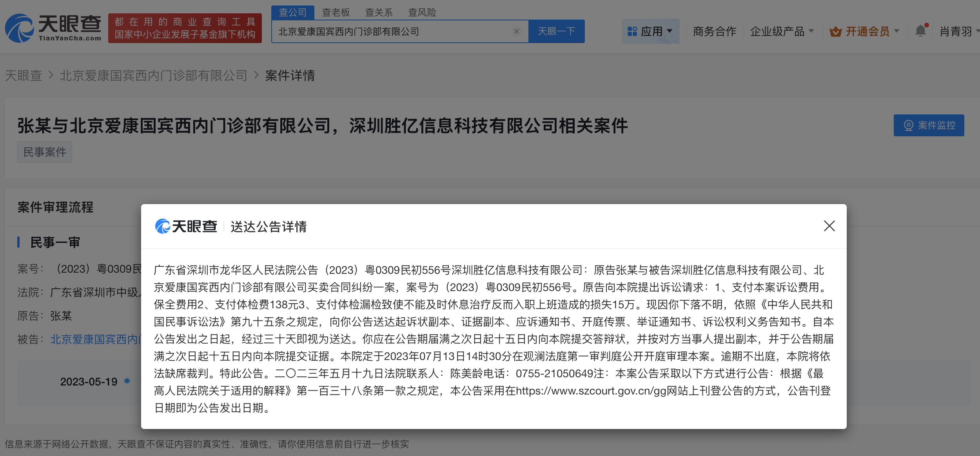This screenshot has height=456, width=980.
Task: Click the crown icon next to 开通会员
Action: 835,31
